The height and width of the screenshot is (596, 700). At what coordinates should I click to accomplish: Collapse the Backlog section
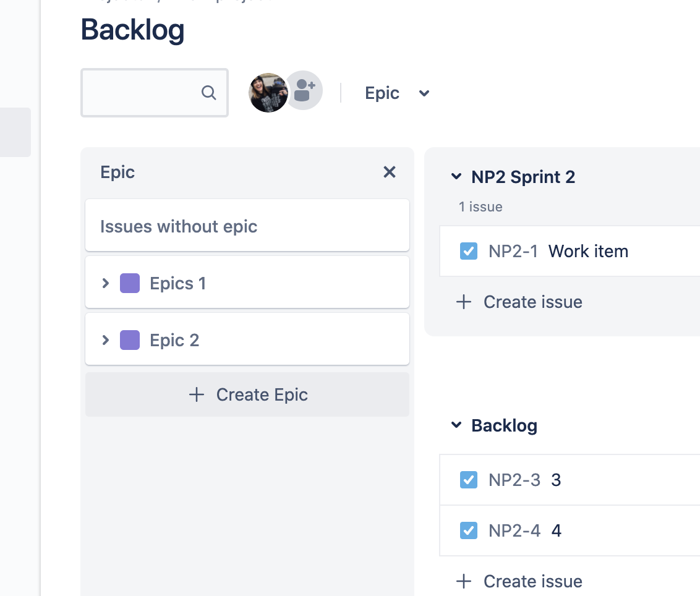click(x=456, y=425)
